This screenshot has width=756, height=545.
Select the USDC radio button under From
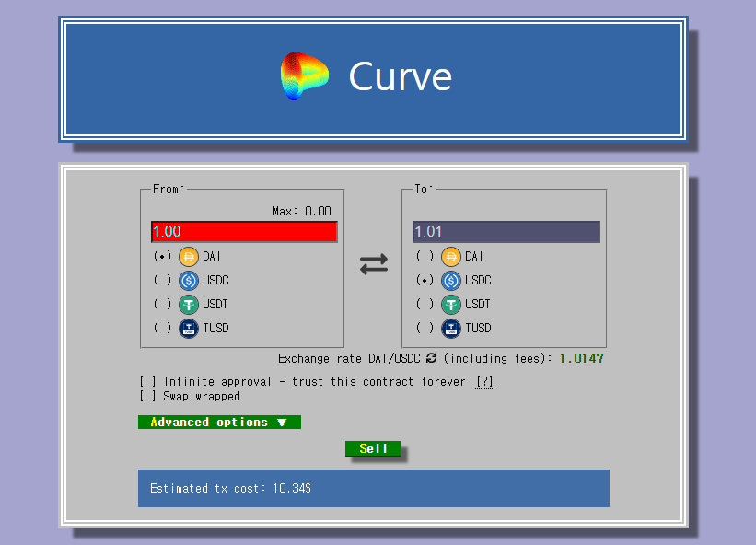pyautogui.click(x=162, y=280)
